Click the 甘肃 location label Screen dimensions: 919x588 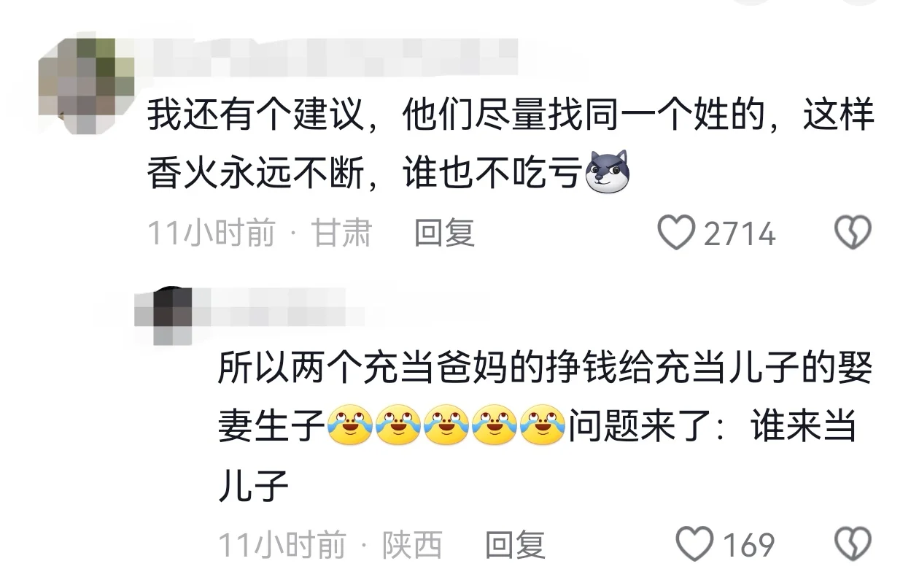click(x=342, y=233)
